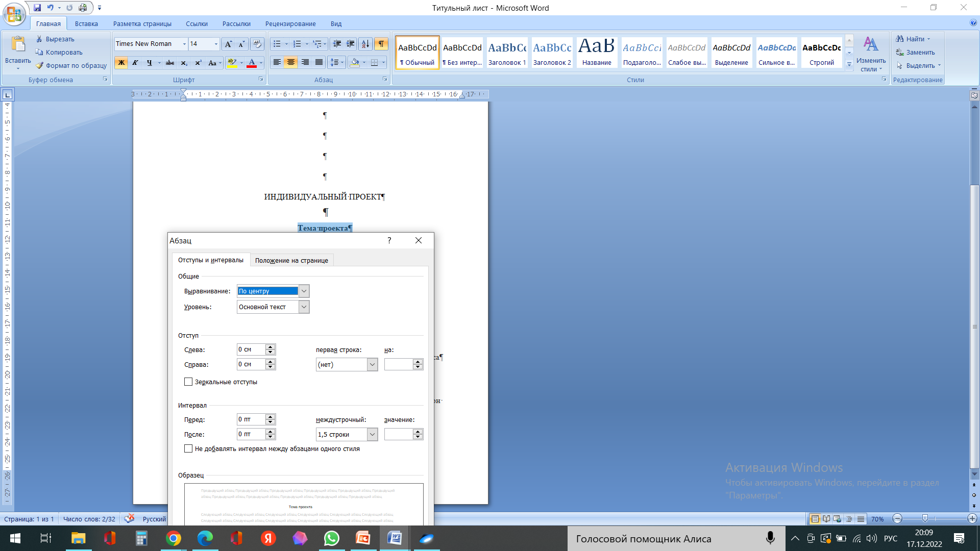Click the Format Painter brush icon
The width and height of the screenshot is (980, 551).
(40, 66)
